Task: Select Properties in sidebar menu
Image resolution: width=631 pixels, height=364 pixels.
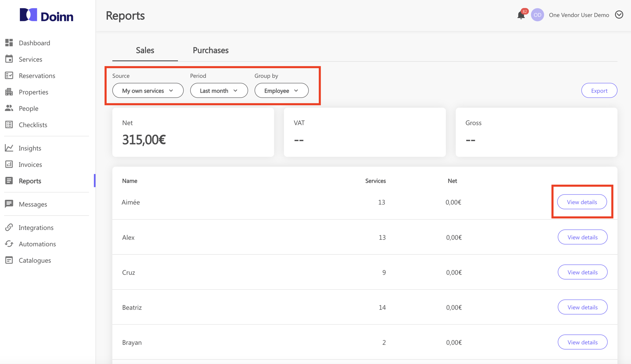Action: (x=33, y=92)
